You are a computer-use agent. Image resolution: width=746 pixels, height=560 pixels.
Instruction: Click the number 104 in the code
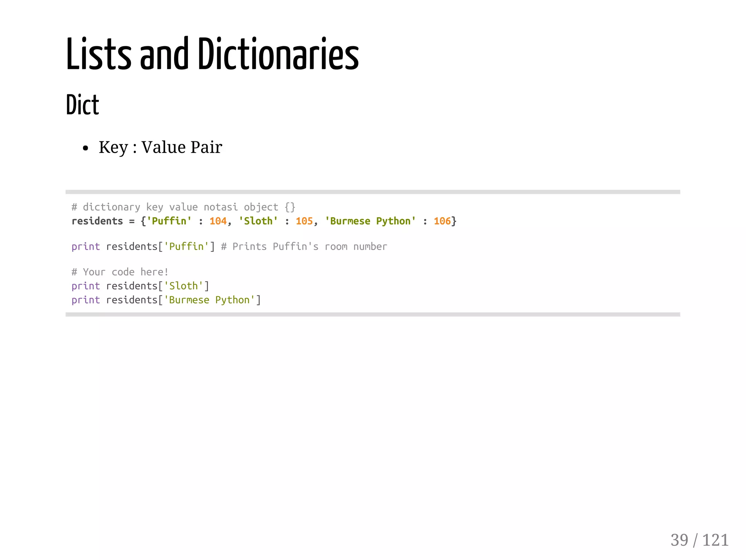[218, 221]
